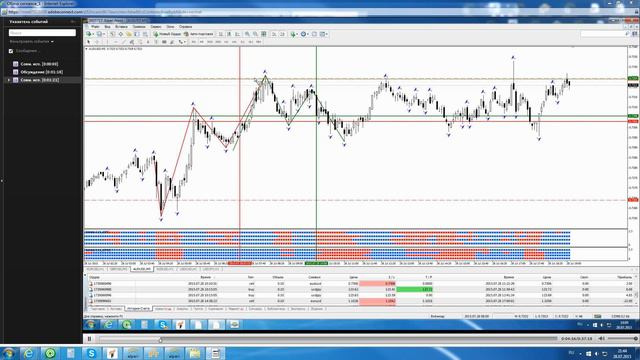The height and width of the screenshot is (360, 640).
Task: Open the Графики menu
Action: (139, 27)
